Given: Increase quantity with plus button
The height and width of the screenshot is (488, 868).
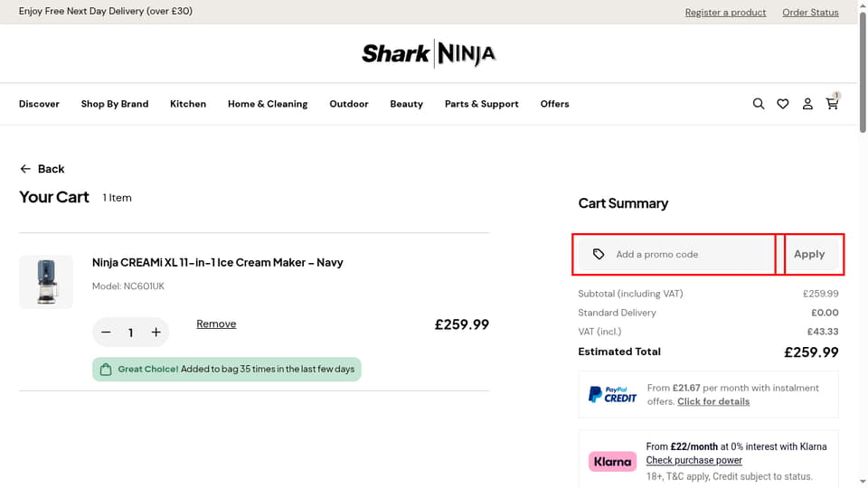Looking at the screenshot, I should pyautogui.click(x=156, y=332).
